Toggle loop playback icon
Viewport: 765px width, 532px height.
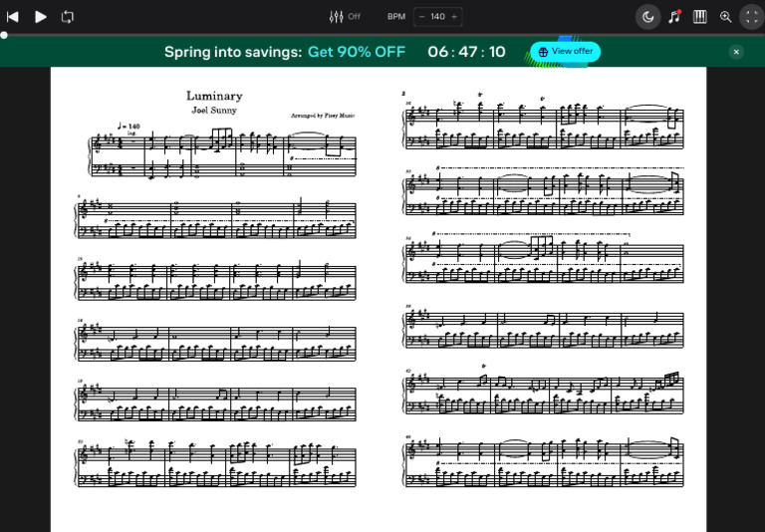pyautogui.click(x=68, y=17)
